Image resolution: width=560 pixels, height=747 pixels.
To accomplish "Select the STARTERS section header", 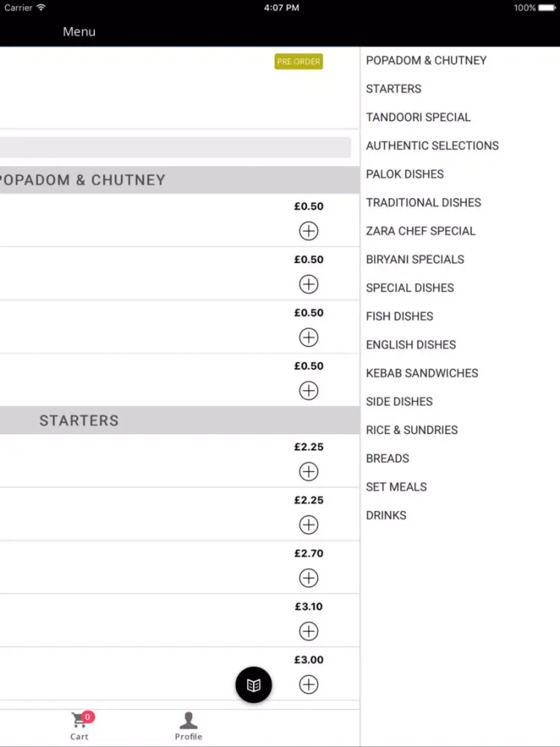I will 179,420.
